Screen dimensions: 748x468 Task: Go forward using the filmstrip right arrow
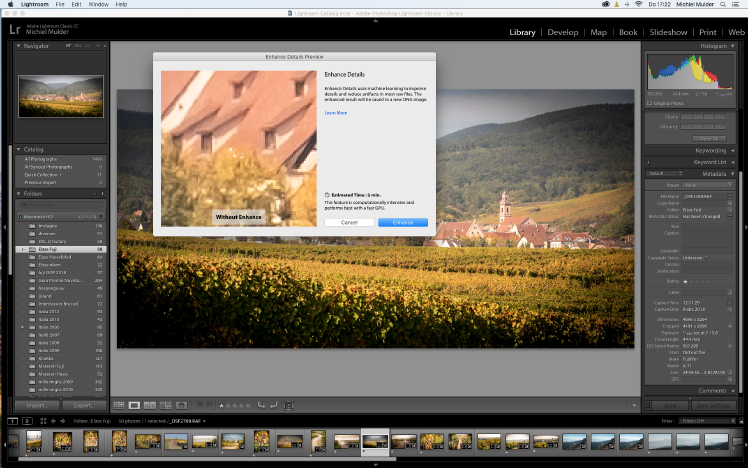click(62, 421)
